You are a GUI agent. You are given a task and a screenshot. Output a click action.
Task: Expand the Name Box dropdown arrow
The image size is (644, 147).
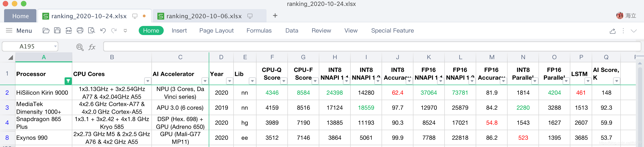55,46
